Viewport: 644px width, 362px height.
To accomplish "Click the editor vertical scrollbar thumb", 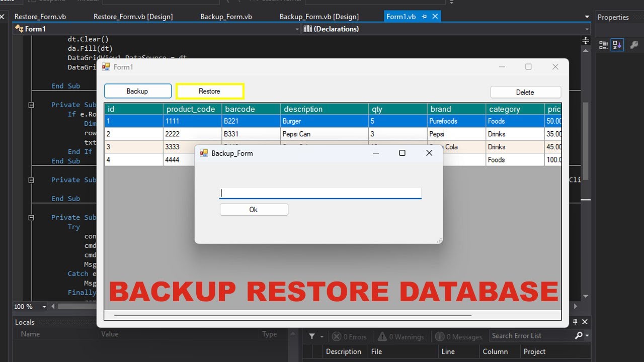I will point(585,141).
